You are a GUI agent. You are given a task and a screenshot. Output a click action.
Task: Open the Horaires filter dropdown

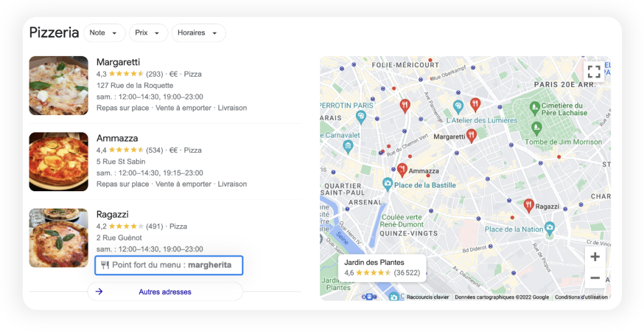point(198,33)
